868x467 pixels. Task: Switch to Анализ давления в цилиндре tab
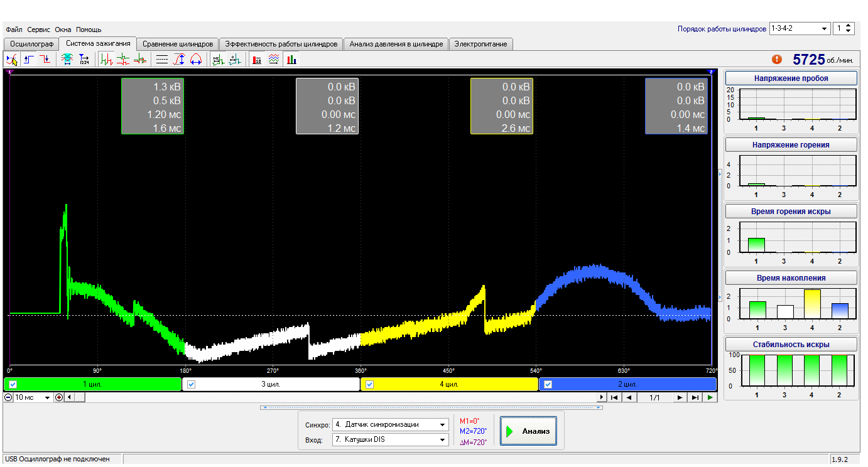pos(396,44)
